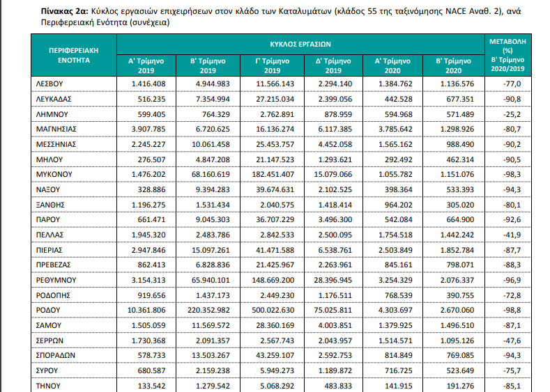Screen dimensions: 550x392
Task: Click the -77,0 change for ΛΕΣΒΟΥ
Action: tap(512, 84)
